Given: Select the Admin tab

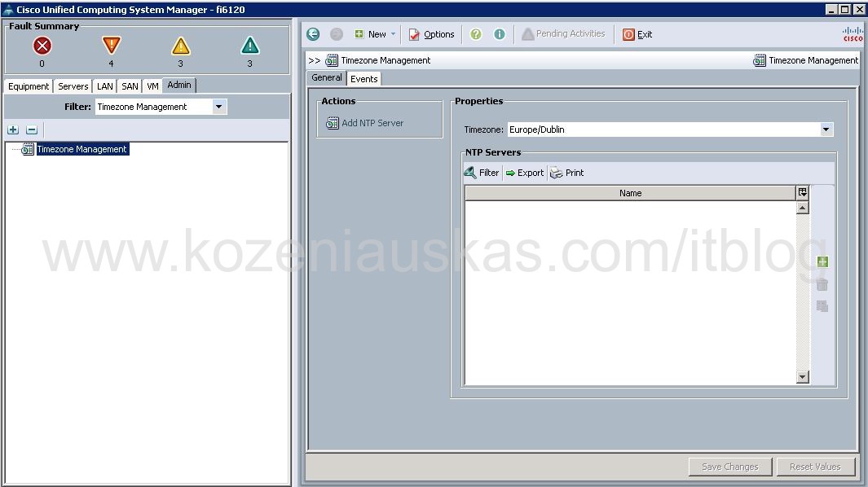Looking at the screenshot, I should [x=178, y=86].
